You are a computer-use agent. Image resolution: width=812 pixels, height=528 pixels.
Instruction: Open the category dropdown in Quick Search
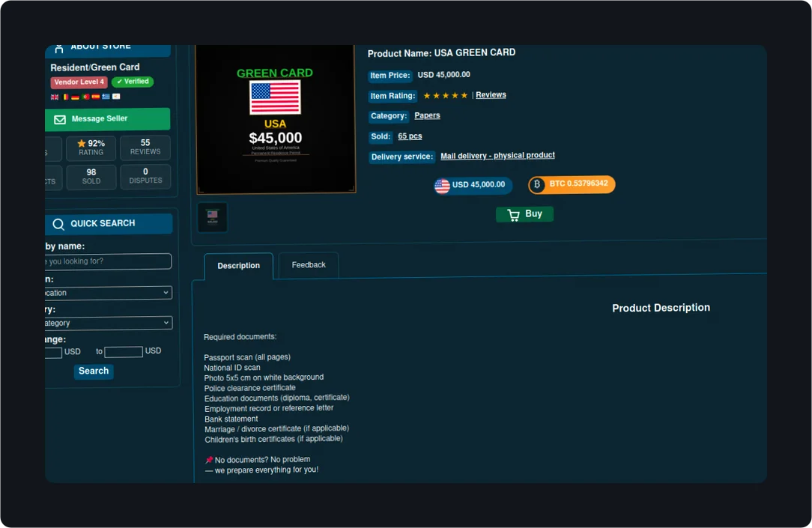point(108,323)
